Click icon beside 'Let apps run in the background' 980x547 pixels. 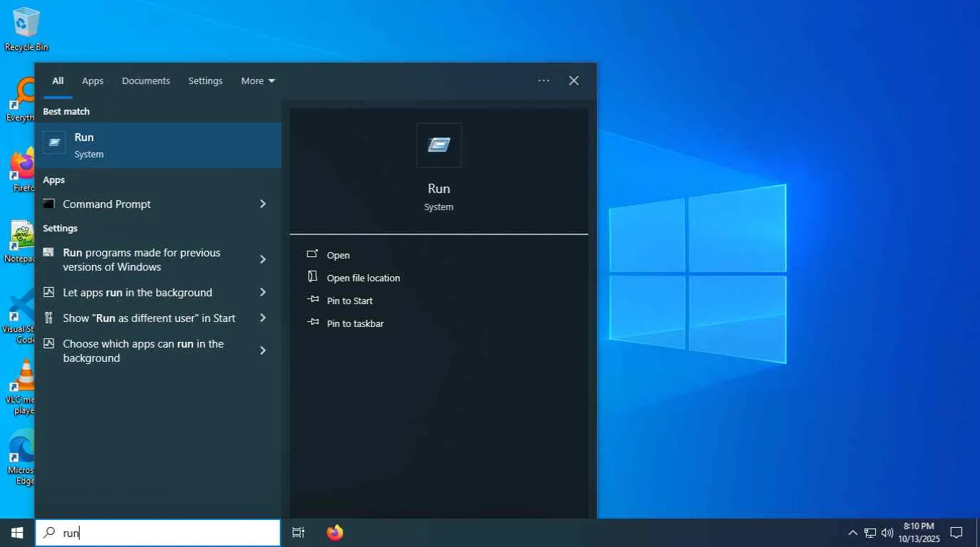(48, 292)
